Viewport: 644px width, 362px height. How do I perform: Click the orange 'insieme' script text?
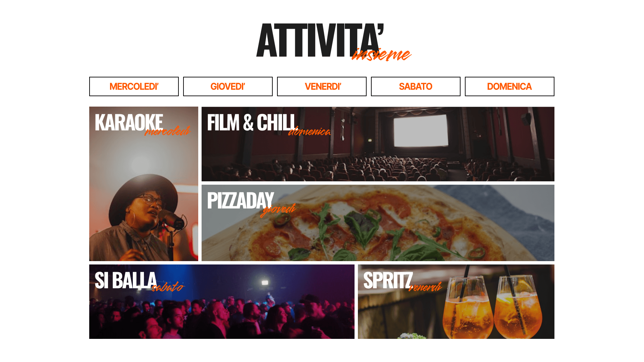click(381, 54)
